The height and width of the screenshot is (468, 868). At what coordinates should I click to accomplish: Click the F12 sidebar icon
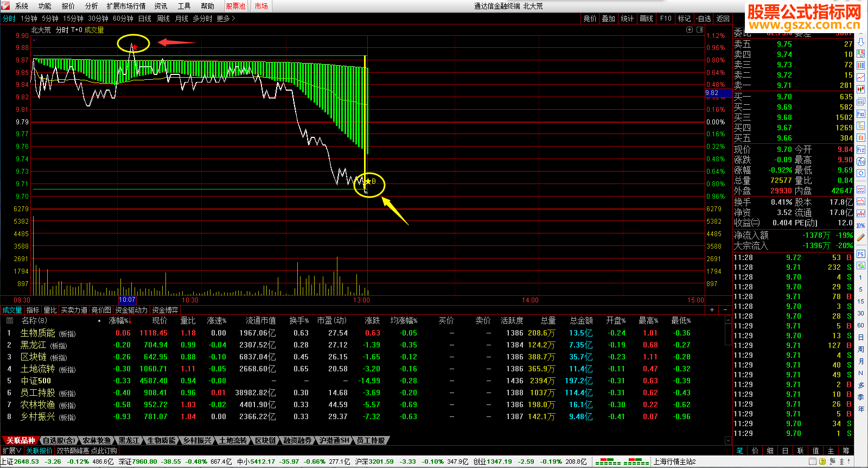(861, 149)
